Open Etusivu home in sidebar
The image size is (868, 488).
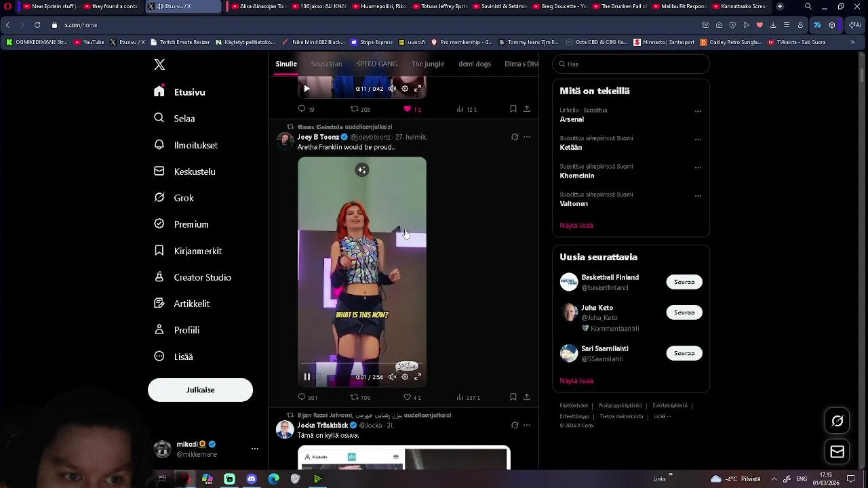pos(180,92)
